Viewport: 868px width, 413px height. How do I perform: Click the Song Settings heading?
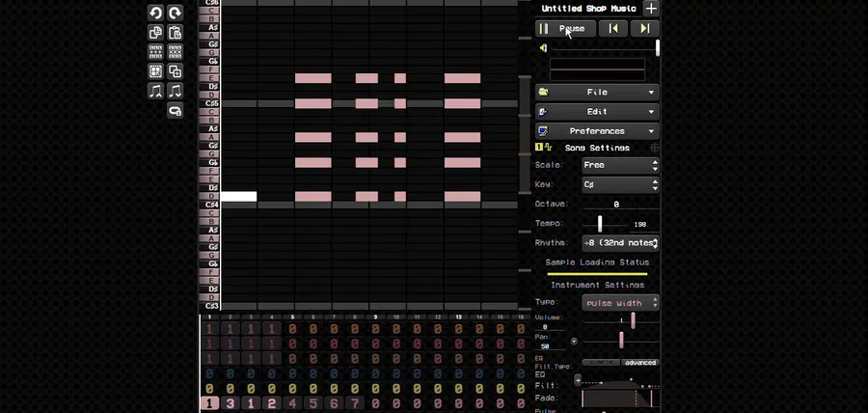tap(597, 148)
